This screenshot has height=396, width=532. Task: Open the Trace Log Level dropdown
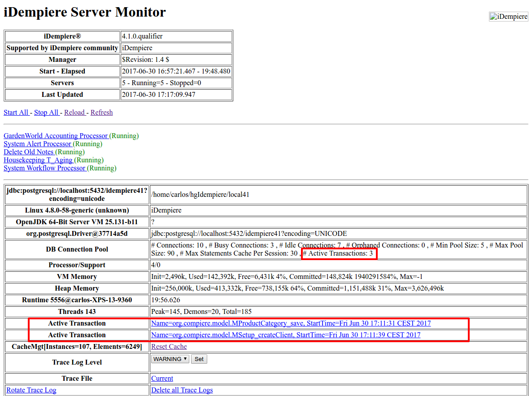tap(170, 359)
